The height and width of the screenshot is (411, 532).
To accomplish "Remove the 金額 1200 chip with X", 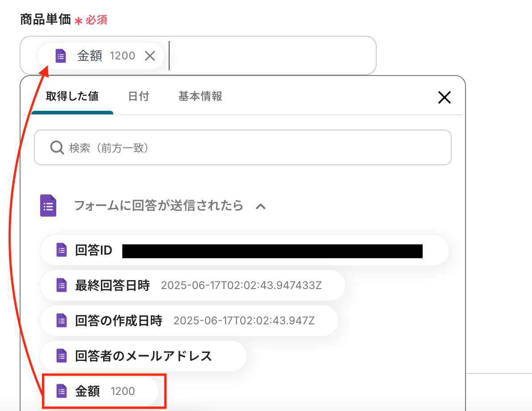I will pos(150,56).
